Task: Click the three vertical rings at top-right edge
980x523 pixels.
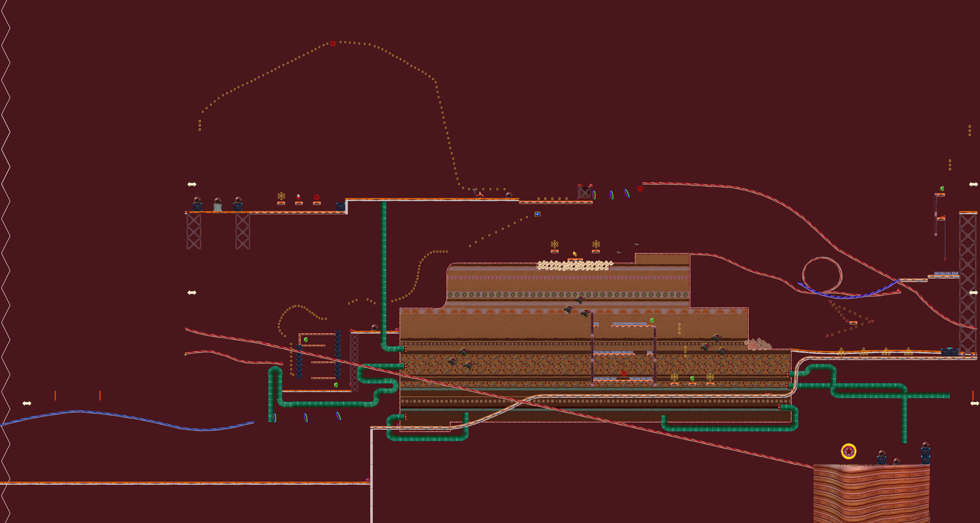Action: coord(970,131)
